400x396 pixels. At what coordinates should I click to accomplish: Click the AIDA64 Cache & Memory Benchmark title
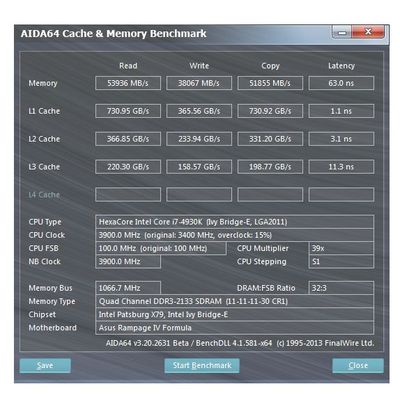tap(114, 34)
